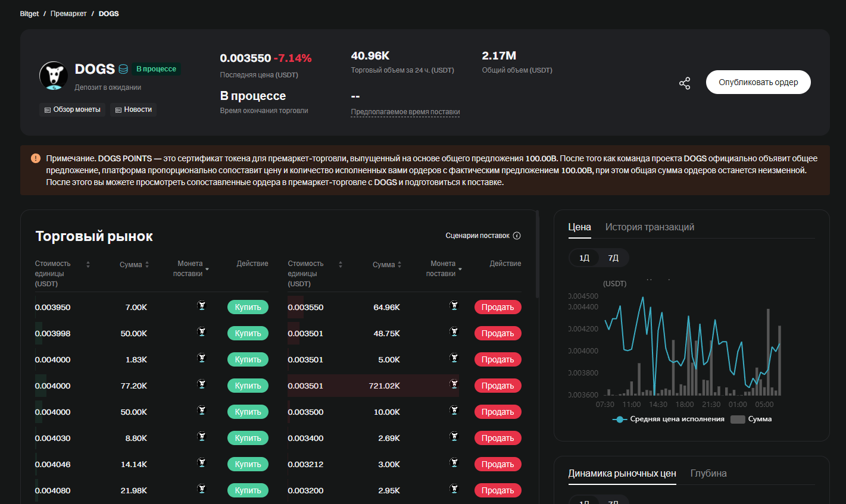Click DOGS coin icon in 721.02K row
Image resolution: width=846 pixels, height=504 pixels.
click(454, 384)
